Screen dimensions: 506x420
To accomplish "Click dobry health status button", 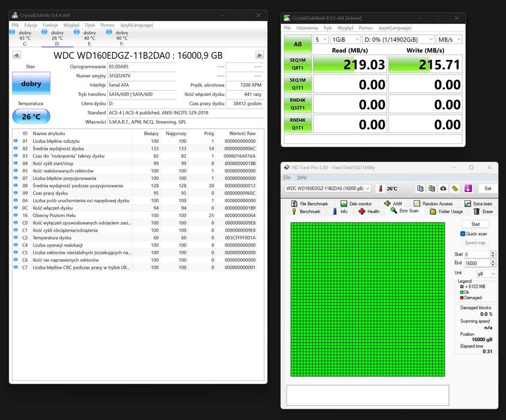I will tap(31, 83).
